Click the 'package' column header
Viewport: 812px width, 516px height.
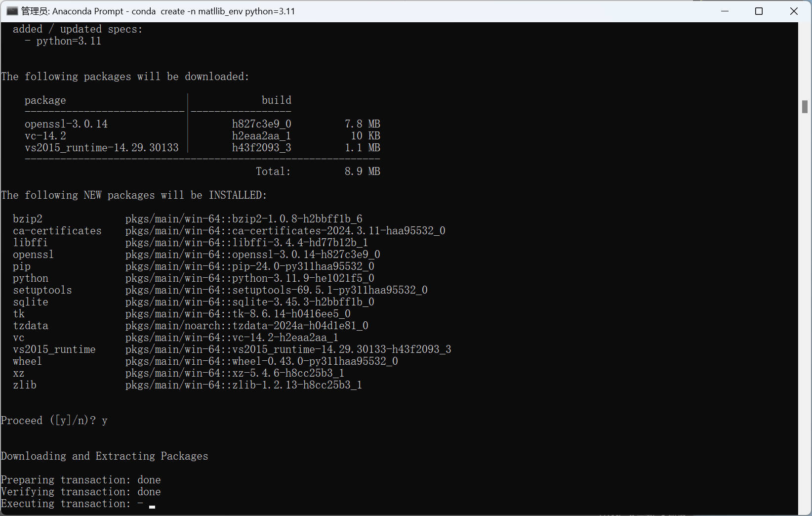(x=45, y=100)
